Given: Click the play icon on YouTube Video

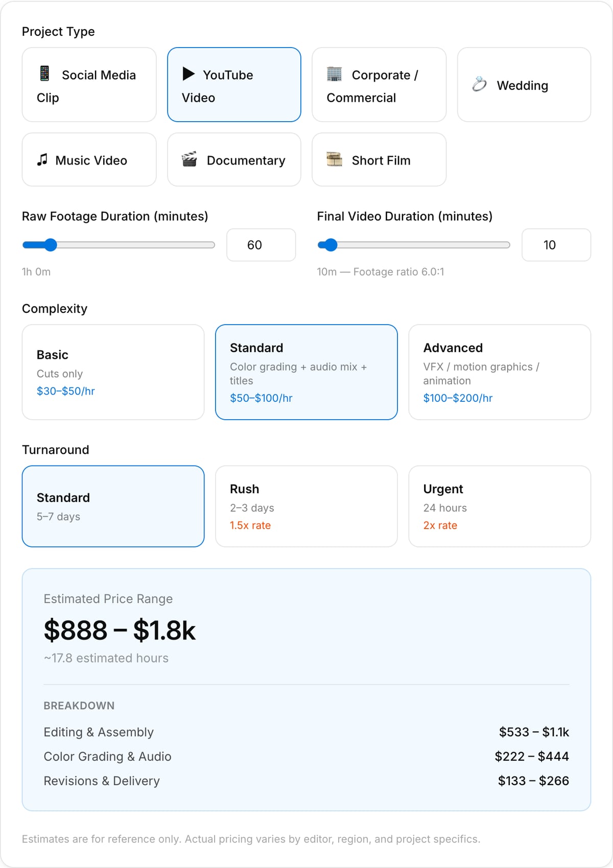Looking at the screenshot, I should (x=188, y=74).
